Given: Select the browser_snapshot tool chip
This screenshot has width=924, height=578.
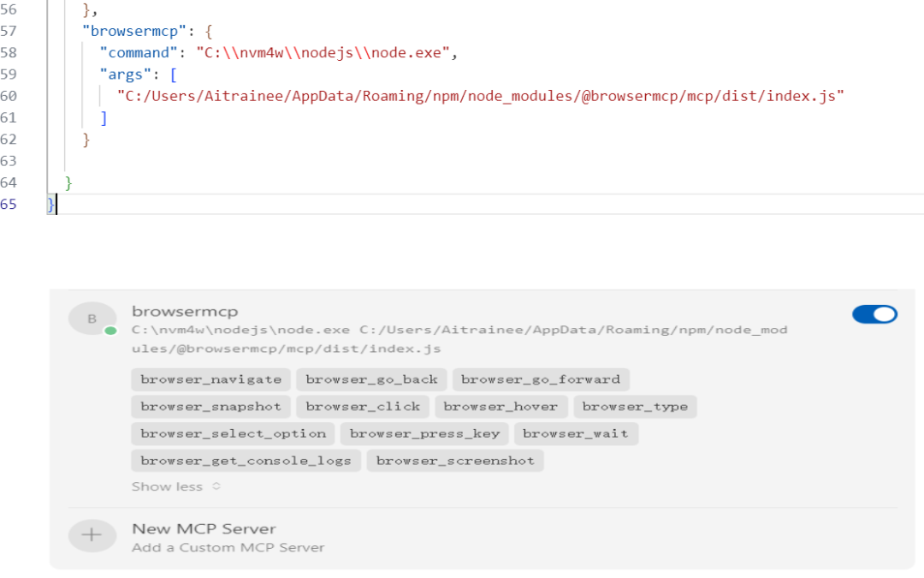Looking at the screenshot, I should (x=210, y=407).
